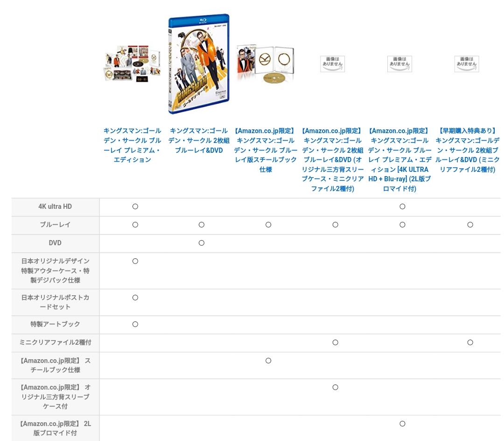Select the ミニクリアファイル2種付 row label
504x441 pixels.
click(55, 342)
